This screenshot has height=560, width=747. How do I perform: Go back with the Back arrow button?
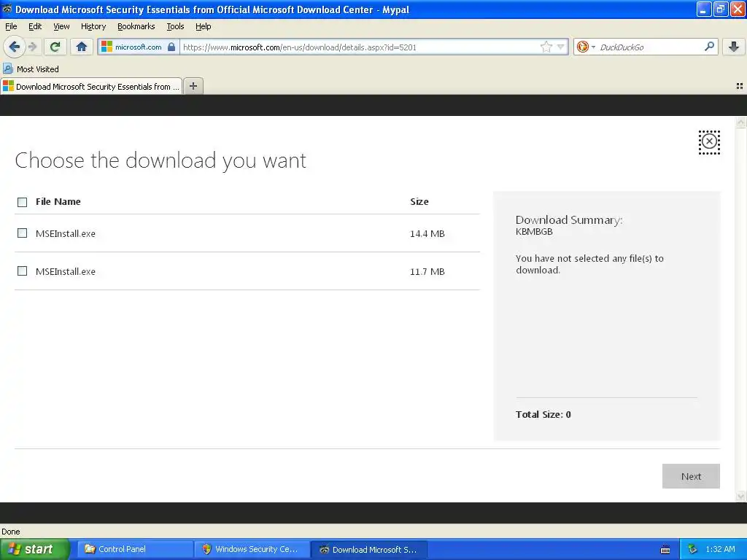pyautogui.click(x=15, y=47)
